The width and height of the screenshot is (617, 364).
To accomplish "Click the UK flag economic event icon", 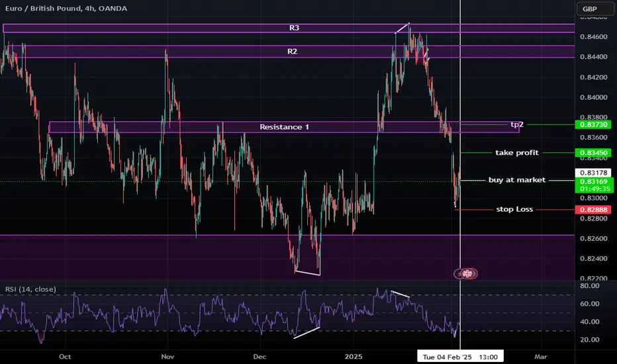I will 467,273.
